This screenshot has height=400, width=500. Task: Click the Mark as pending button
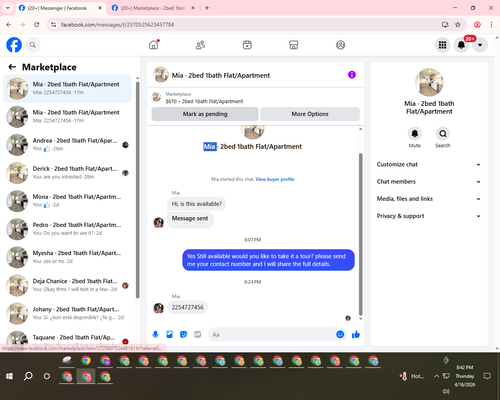point(205,114)
